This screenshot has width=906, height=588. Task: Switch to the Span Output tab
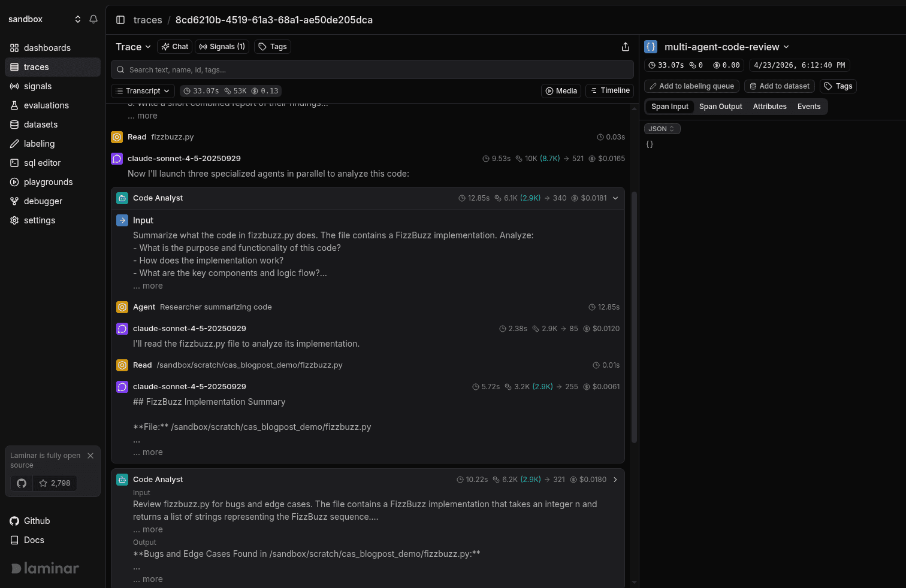pyautogui.click(x=720, y=107)
